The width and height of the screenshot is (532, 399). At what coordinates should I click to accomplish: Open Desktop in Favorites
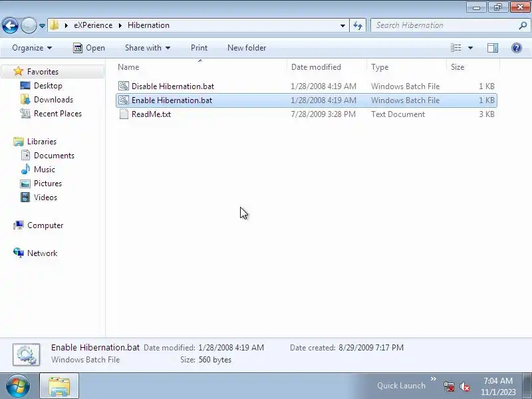click(48, 86)
